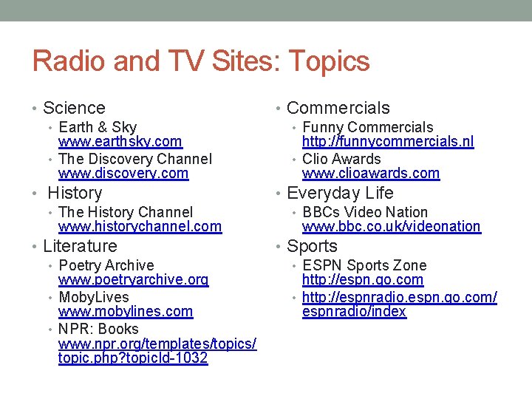Select the NPR: Books text

(98, 329)
